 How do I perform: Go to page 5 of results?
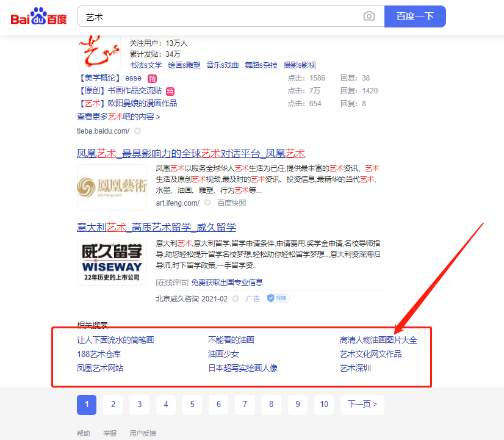coord(192,405)
